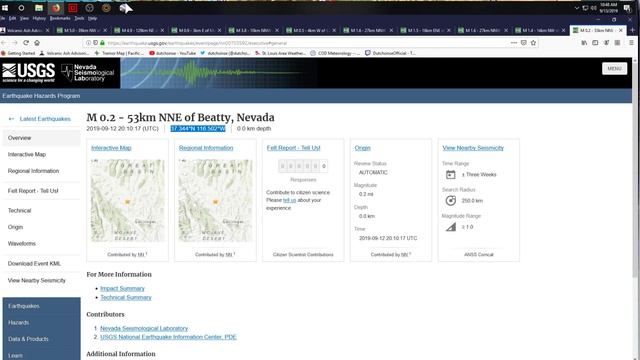
Task: Open the Firefox Tools menu
Action: click(79, 18)
